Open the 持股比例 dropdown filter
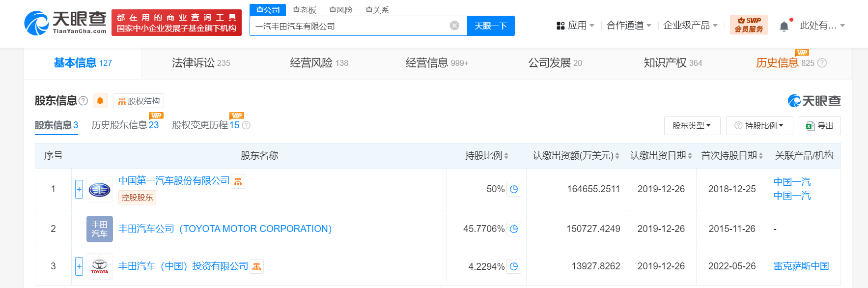868x288 pixels. pos(759,126)
